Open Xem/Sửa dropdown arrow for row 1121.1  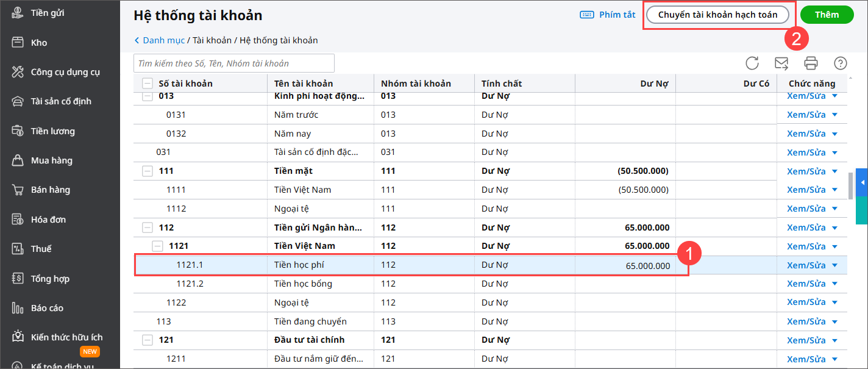click(835, 265)
